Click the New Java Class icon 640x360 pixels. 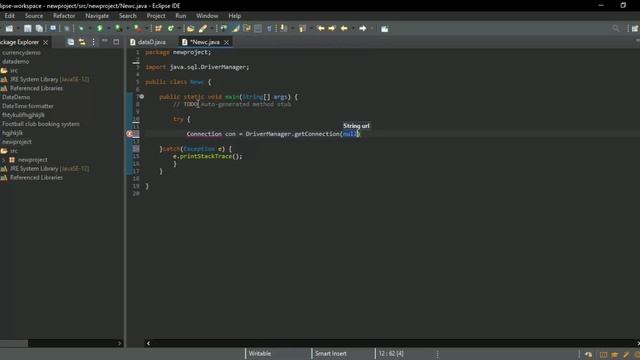point(171,28)
